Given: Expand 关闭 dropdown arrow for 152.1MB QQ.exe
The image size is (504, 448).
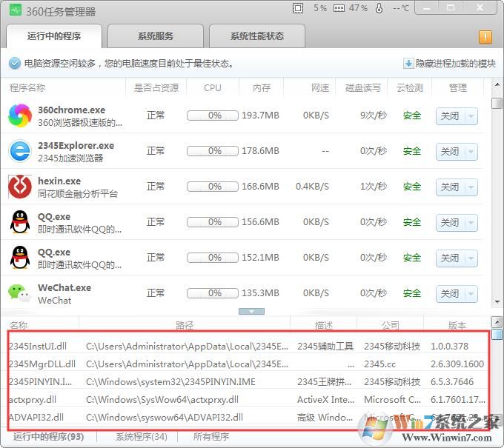Looking at the screenshot, I should (471, 258).
